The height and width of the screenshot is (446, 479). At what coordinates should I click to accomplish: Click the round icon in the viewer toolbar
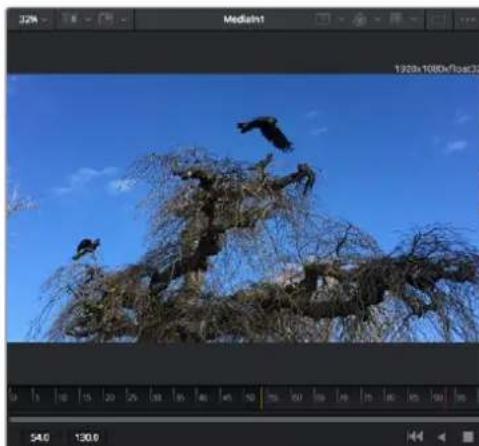point(360,20)
